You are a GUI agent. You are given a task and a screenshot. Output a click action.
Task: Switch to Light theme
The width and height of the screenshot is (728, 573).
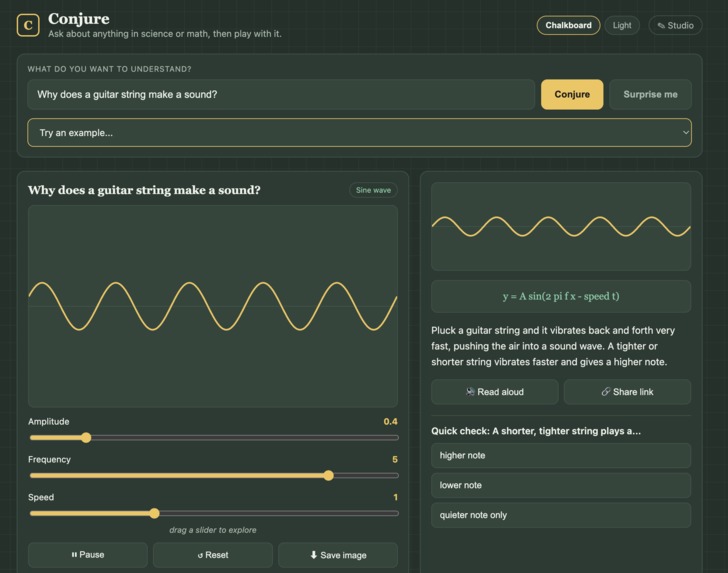click(x=622, y=26)
